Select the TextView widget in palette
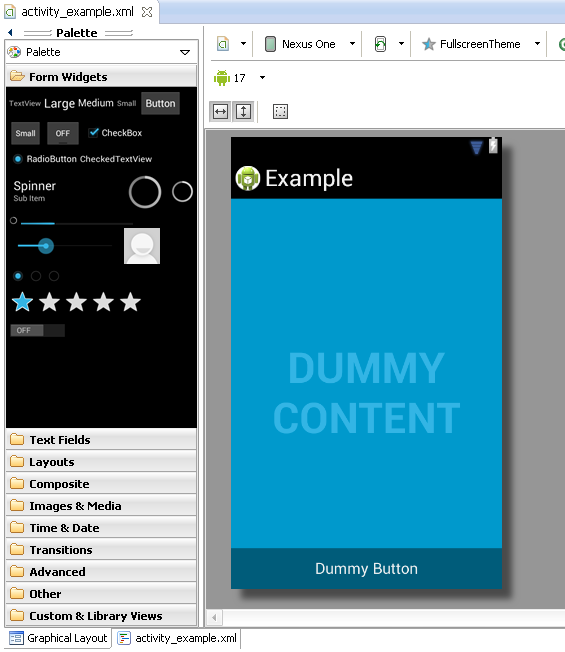The image size is (565, 652). point(25,104)
